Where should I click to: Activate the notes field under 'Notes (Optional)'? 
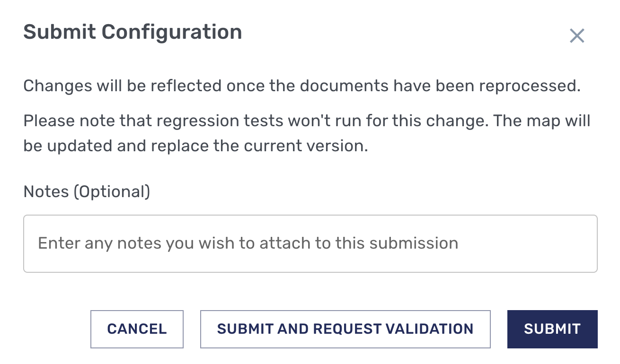click(x=310, y=243)
